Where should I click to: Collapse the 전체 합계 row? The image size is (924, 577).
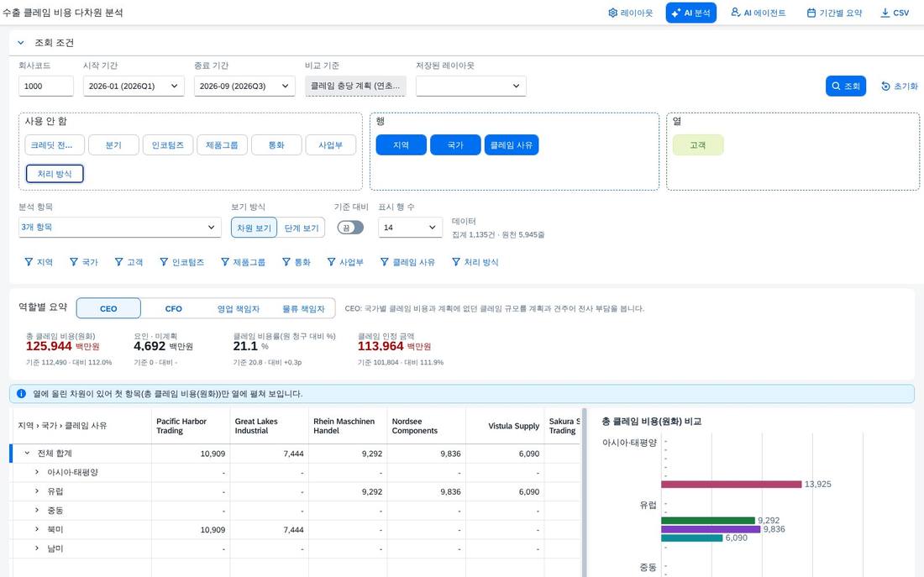[27, 454]
